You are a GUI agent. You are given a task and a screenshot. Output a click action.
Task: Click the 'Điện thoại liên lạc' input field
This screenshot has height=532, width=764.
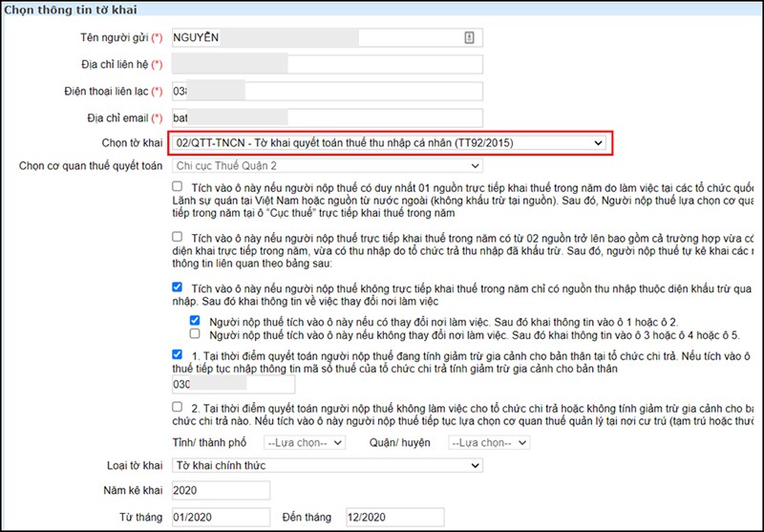click(328, 91)
